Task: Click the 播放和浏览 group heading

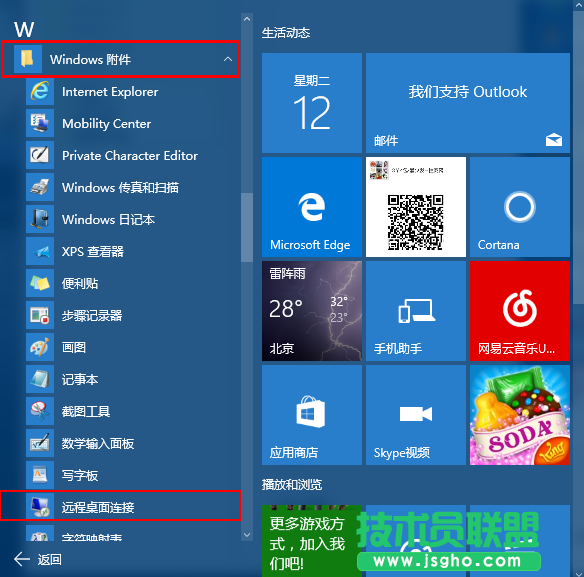Action: tap(292, 485)
